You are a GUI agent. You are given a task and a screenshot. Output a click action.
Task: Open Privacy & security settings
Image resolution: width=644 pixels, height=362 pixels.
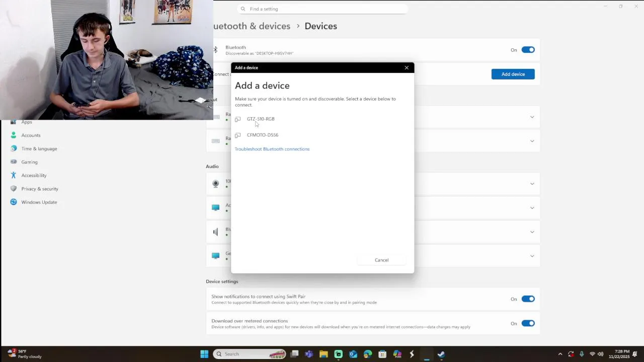point(40,189)
